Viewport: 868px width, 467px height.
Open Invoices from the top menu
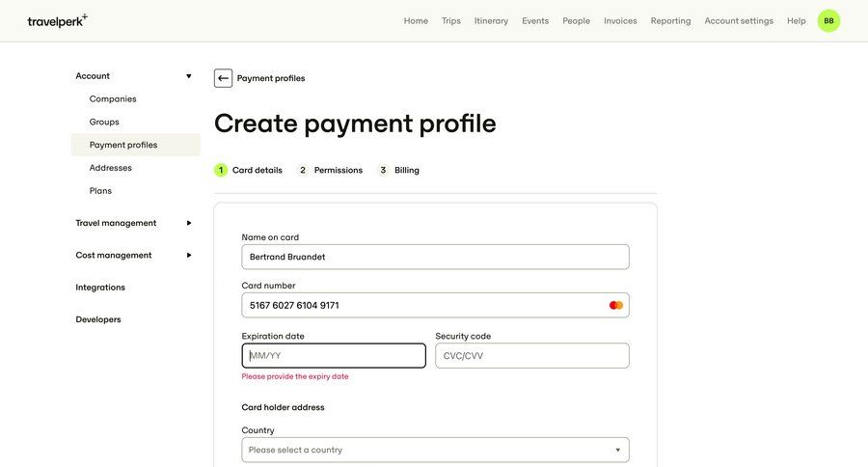620,20
